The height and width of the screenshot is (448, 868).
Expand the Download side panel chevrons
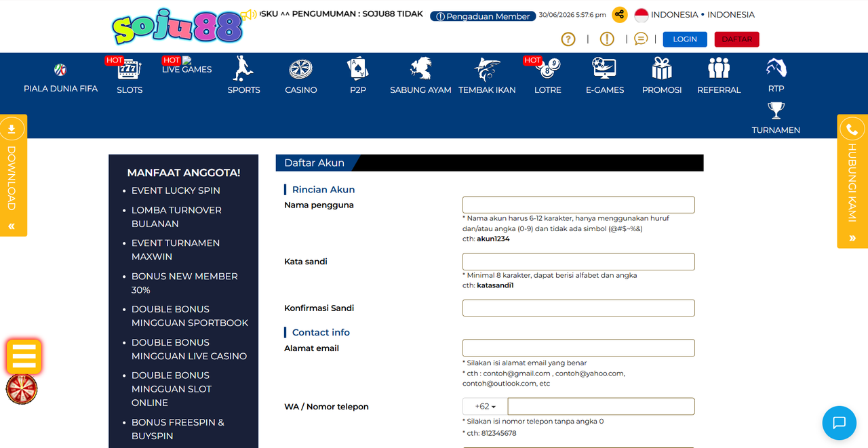pyautogui.click(x=12, y=226)
